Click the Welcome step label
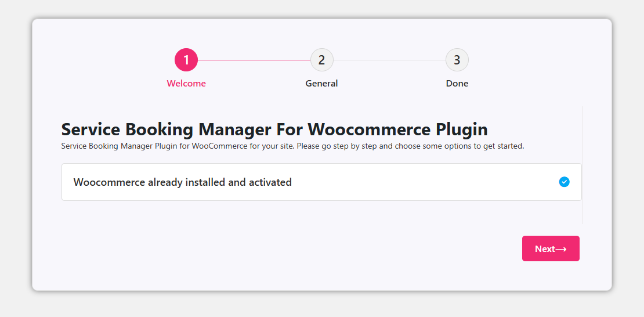The width and height of the screenshot is (644, 317). 186,84
